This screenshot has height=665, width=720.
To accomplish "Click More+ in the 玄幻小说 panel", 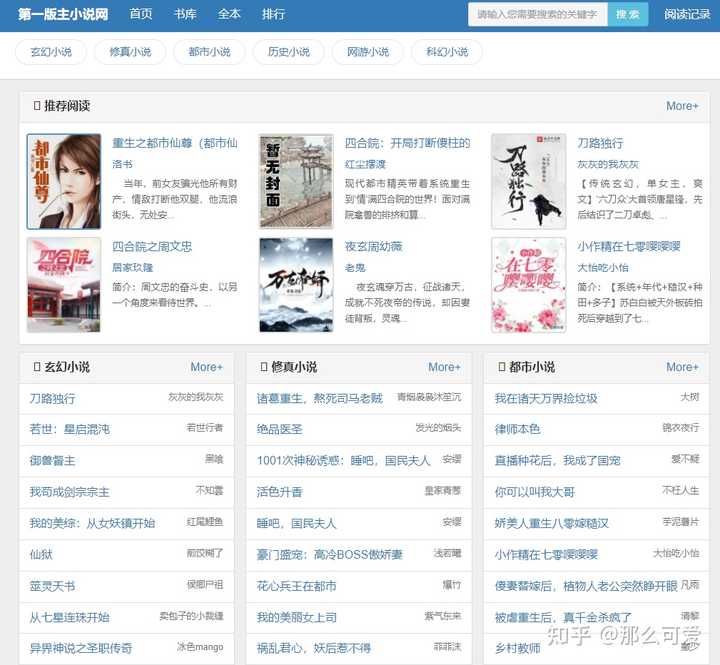I will [x=206, y=367].
